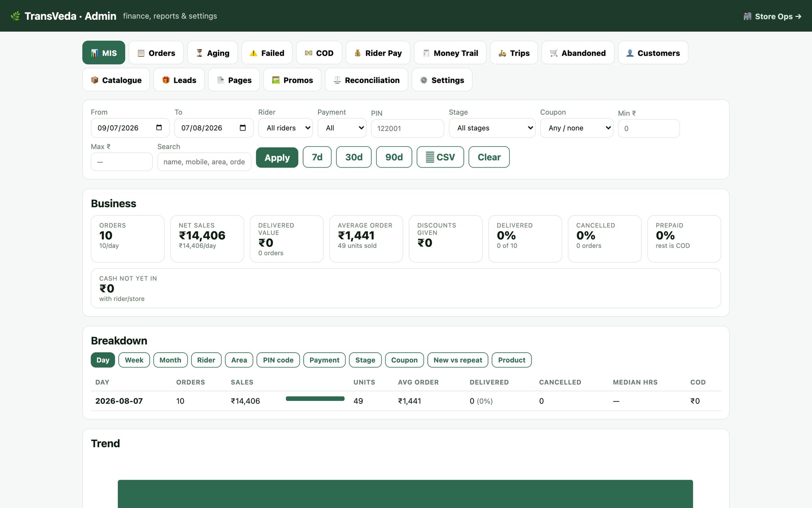This screenshot has width=812, height=508.
Task: Switch breakdown to Week view
Action: [x=134, y=360]
